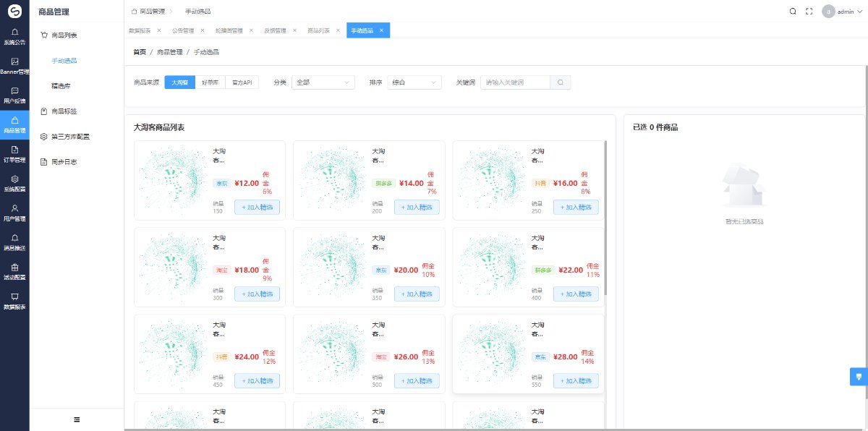This screenshot has height=431, width=868.
Task: Open 同步日志 submenu item
Action: click(77, 162)
